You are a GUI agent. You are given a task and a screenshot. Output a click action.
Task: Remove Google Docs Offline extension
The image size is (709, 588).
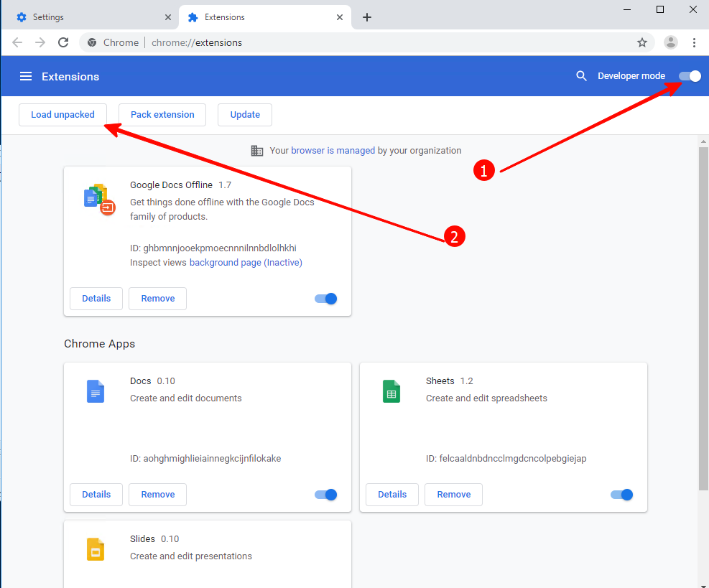click(x=158, y=299)
